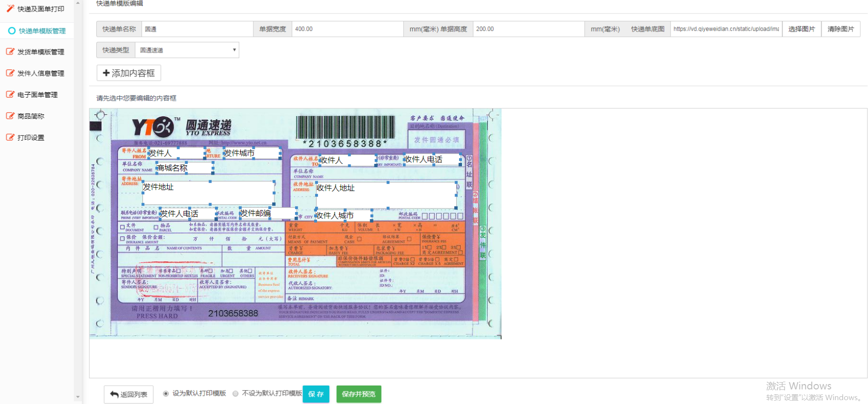
Task: Click the edit icon beside 商品简称
Action: (10, 116)
